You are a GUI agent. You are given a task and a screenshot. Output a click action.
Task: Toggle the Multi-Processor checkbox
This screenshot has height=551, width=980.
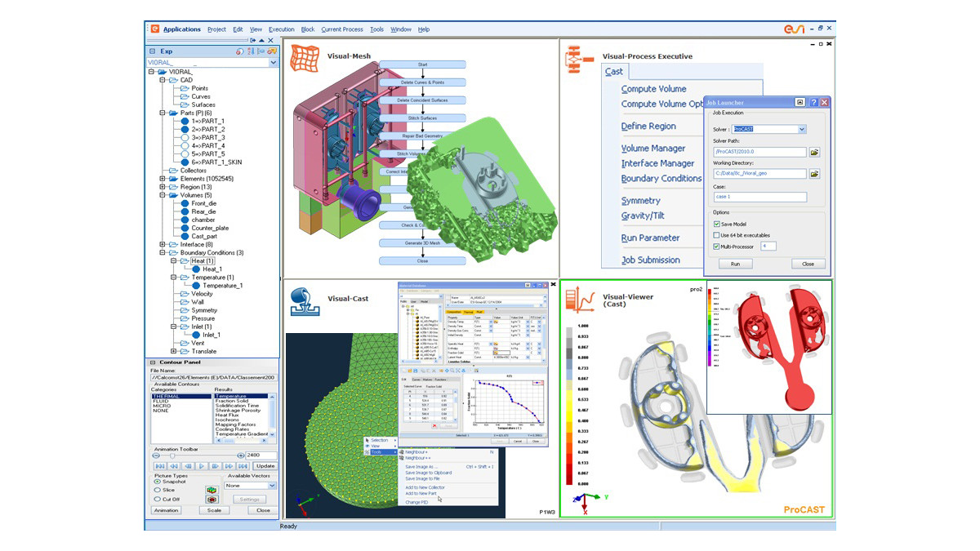(717, 246)
